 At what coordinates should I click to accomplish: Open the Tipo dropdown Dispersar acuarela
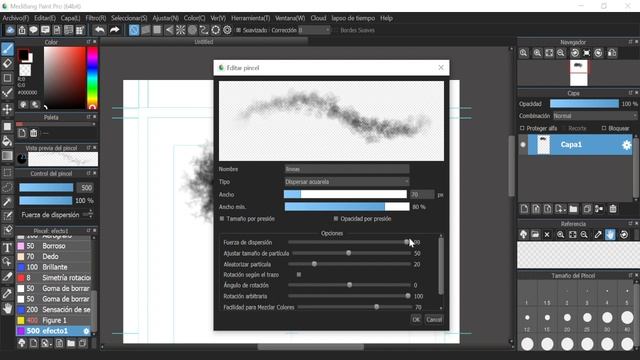(x=347, y=182)
